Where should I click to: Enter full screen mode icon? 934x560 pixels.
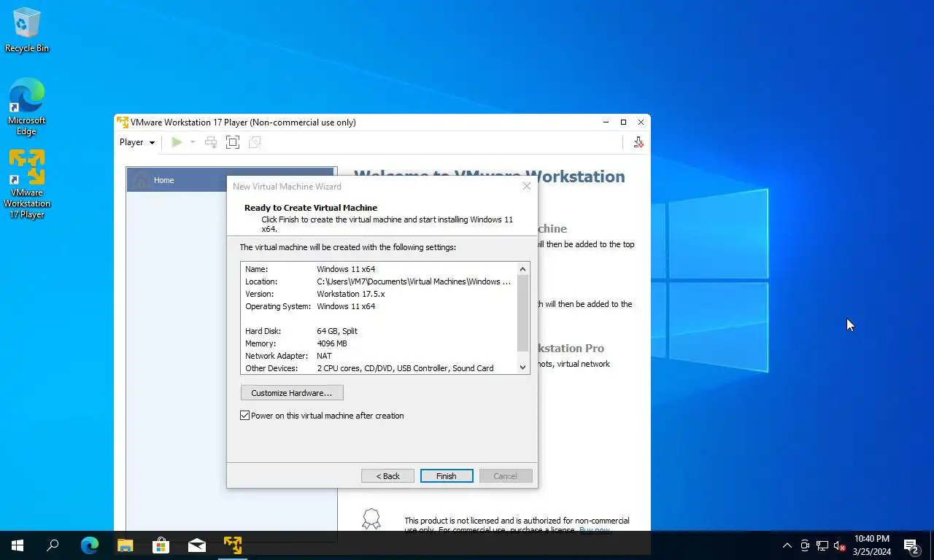(x=233, y=142)
